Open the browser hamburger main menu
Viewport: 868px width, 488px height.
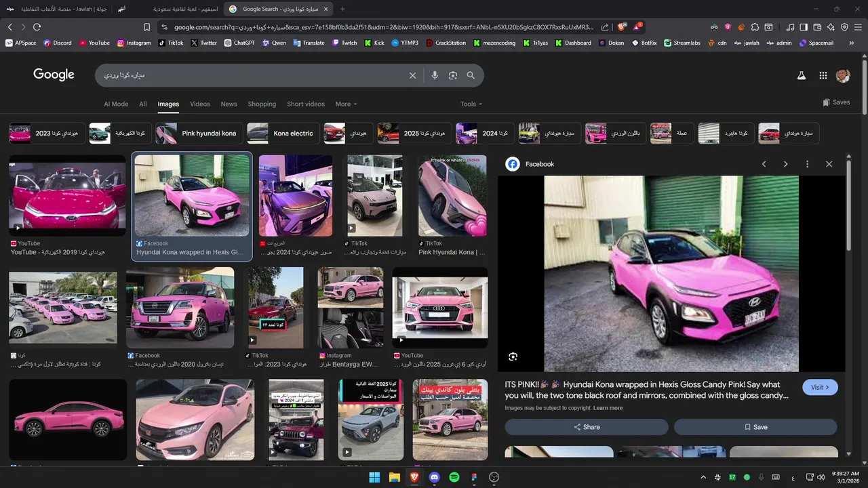click(x=858, y=27)
